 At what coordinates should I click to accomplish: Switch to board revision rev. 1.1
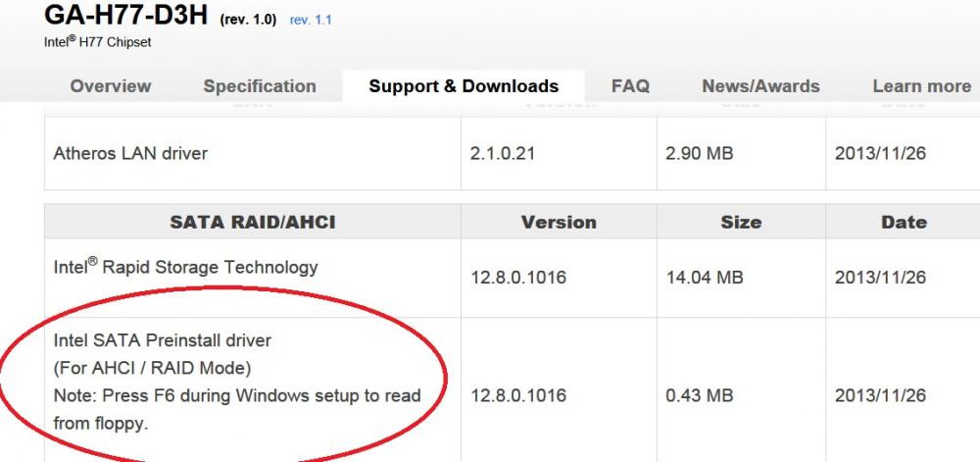coord(311,20)
